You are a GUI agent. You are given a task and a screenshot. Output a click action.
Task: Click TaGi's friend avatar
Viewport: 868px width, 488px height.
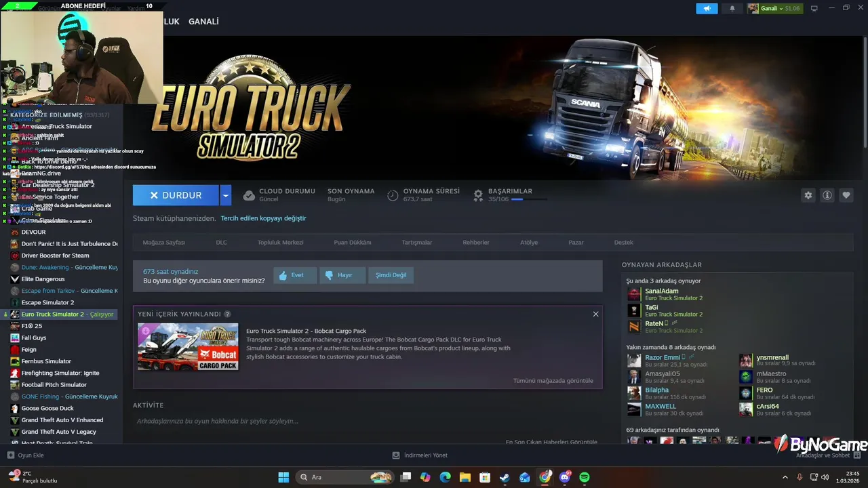[634, 310]
